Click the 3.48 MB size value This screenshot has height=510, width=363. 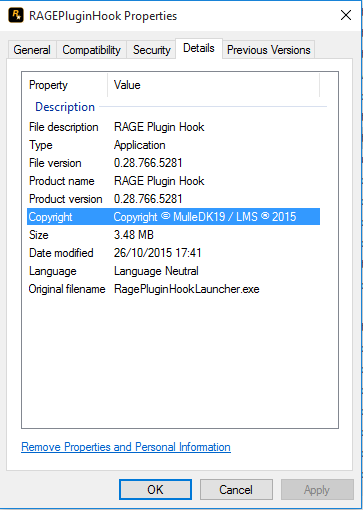(x=134, y=235)
